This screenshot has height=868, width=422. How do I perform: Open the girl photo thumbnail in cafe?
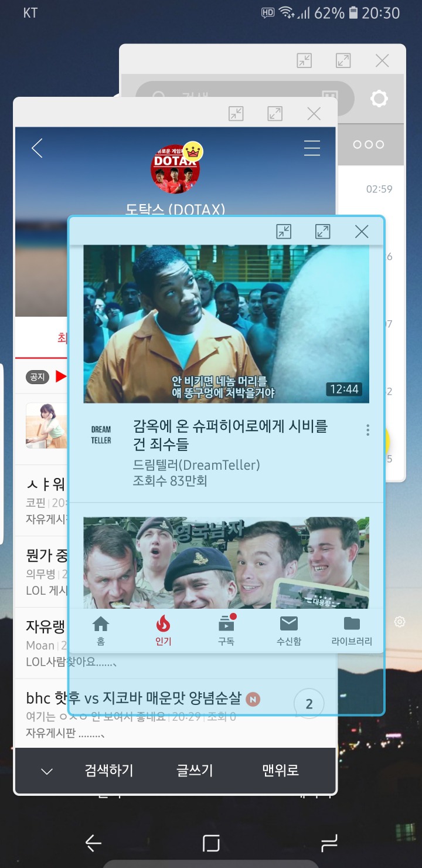pyautogui.click(x=47, y=425)
